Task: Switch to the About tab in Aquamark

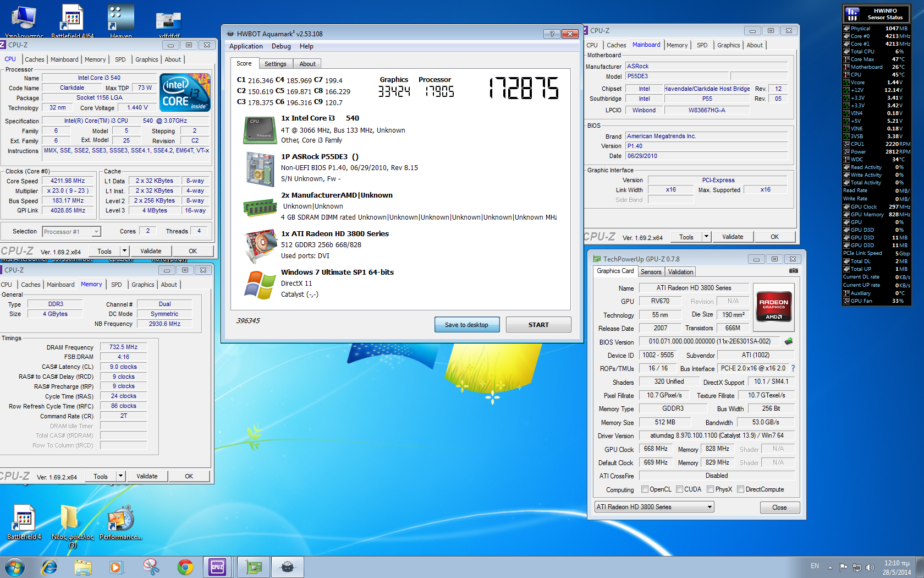Action: point(307,64)
